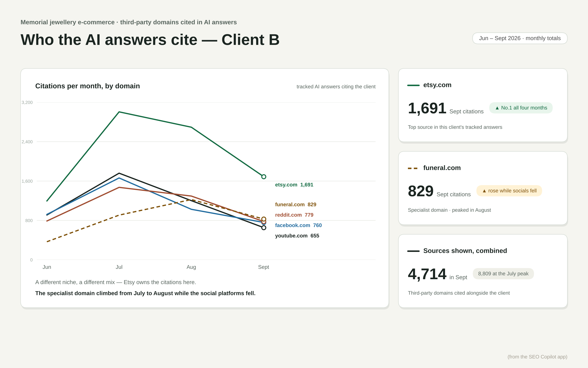588x368 pixels.
Task: Click 'Third-party domains cited alongside the client'
Action: (x=459, y=293)
